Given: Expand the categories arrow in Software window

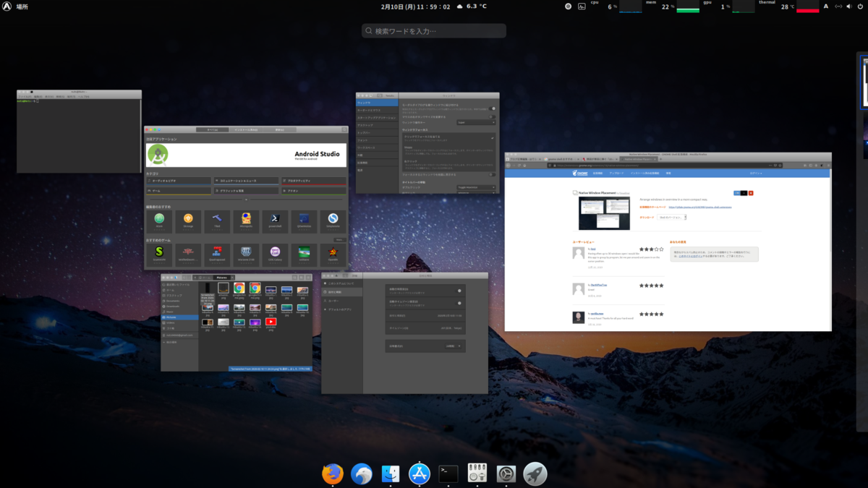Looking at the screenshot, I should pyautogui.click(x=246, y=199).
